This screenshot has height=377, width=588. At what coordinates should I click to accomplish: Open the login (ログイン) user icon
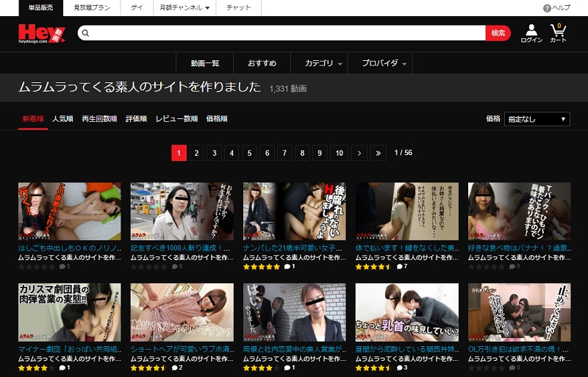click(x=531, y=33)
